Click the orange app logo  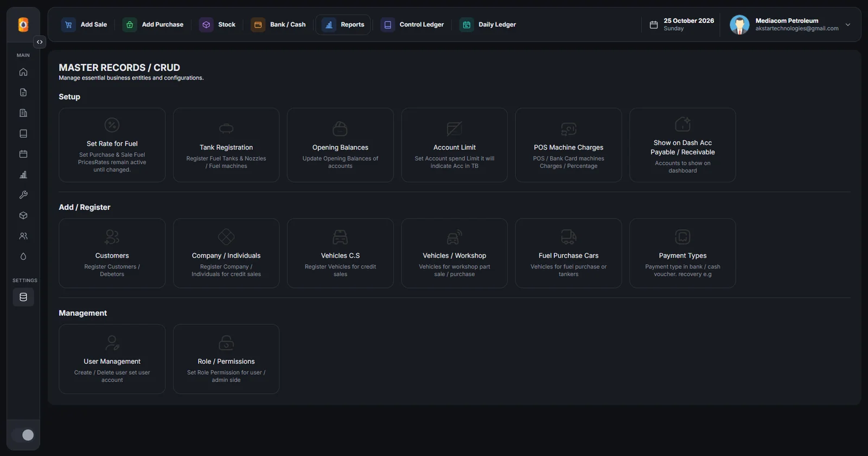(x=23, y=24)
